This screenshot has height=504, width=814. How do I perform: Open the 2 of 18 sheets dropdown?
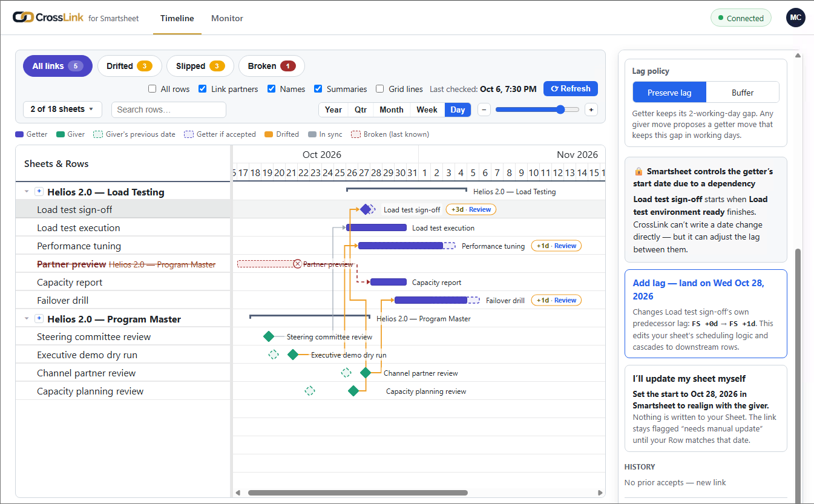pyautogui.click(x=63, y=110)
